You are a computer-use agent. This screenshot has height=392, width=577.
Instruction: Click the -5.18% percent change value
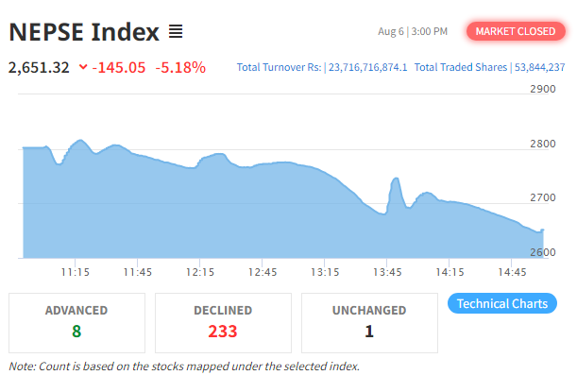[180, 67]
